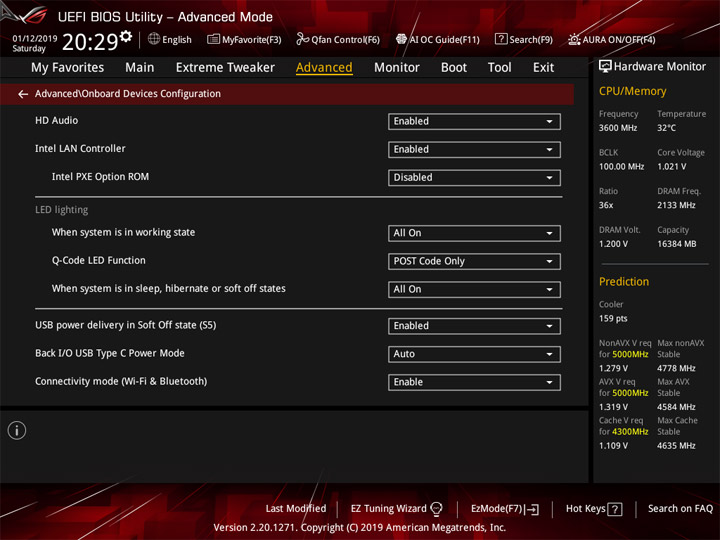Launch AI OC Guide(F11) brain icon
The height and width of the screenshot is (540, 720).
coord(401,39)
